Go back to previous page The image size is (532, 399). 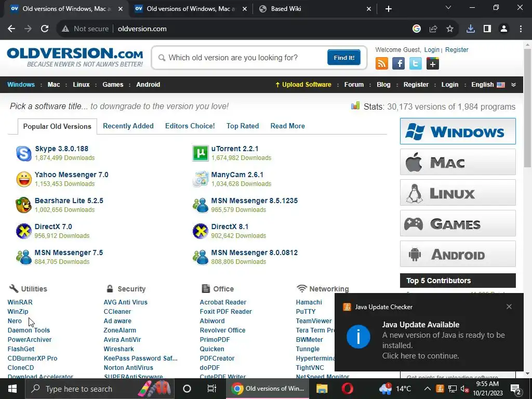click(x=11, y=29)
